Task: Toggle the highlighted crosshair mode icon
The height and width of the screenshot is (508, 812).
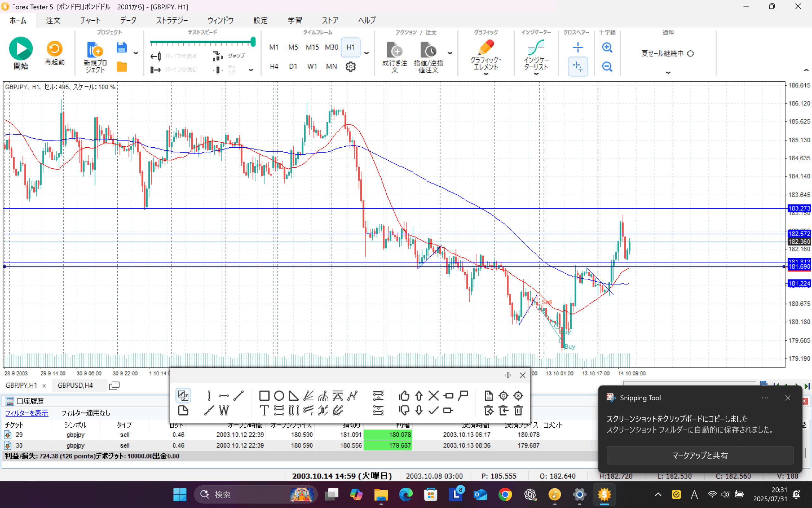Action: pyautogui.click(x=578, y=67)
